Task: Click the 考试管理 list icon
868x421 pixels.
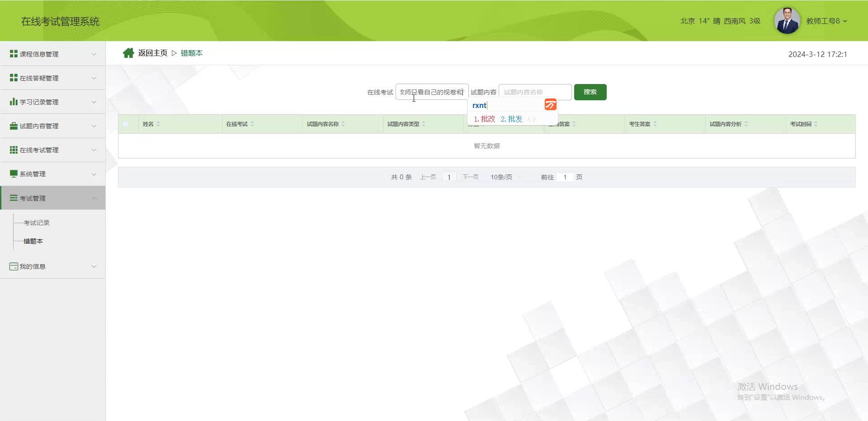Action: (14, 198)
